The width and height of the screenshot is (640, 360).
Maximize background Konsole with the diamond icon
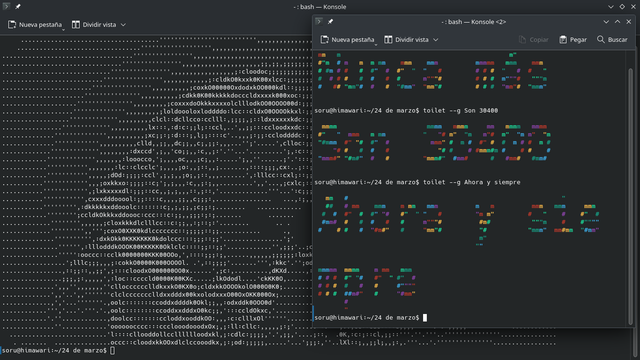(622, 7)
